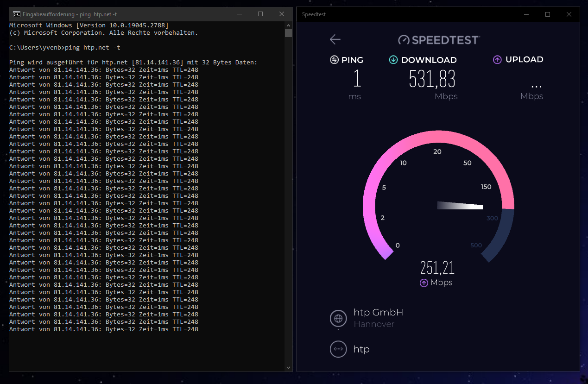Minimize the Speedtest window

tap(526, 14)
